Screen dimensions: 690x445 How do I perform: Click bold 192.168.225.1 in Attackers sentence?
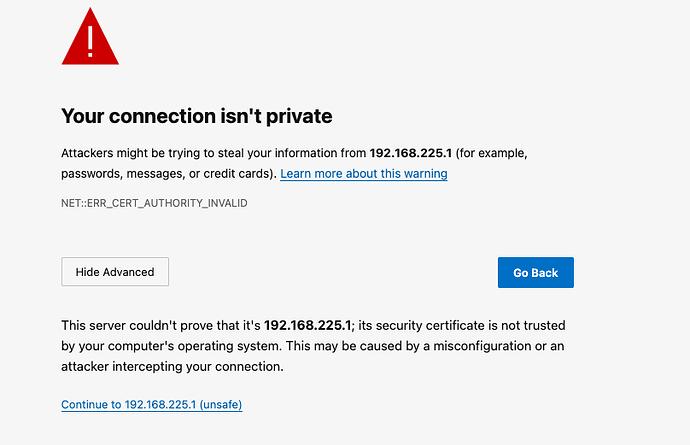pyautogui.click(x=411, y=153)
